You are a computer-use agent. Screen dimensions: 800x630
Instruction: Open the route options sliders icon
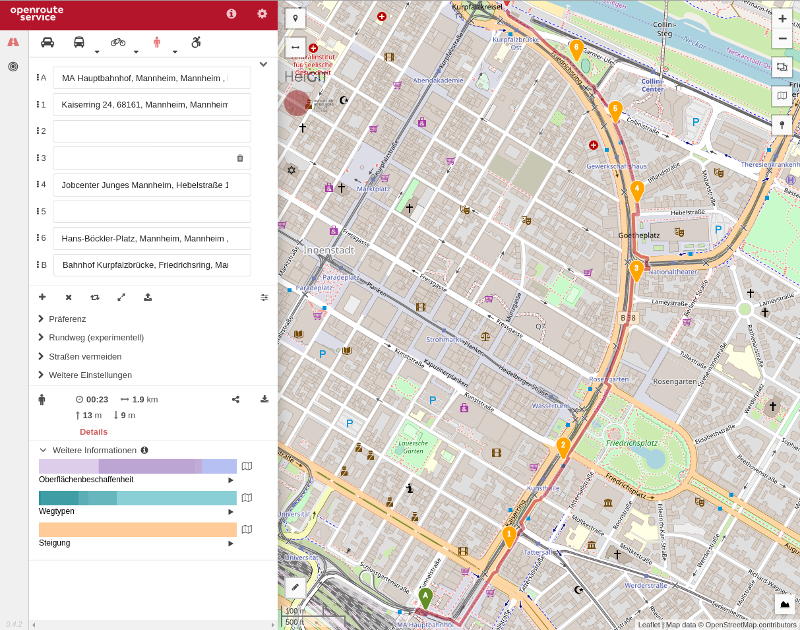click(264, 297)
